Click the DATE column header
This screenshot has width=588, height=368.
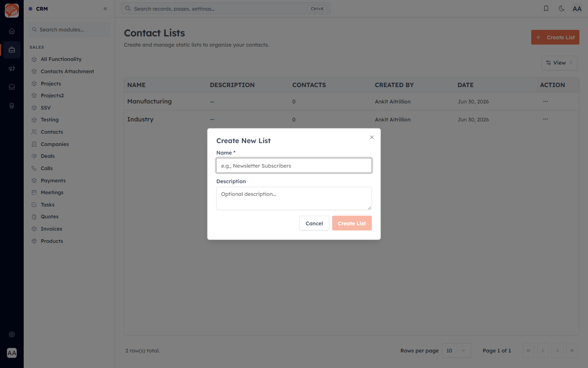[465, 85]
